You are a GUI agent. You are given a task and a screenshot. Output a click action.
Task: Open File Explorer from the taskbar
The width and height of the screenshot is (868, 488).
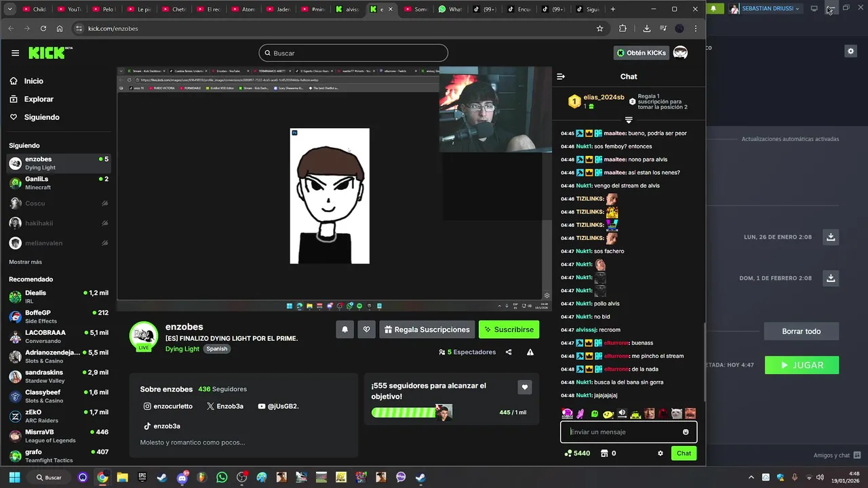[x=122, y=477]
